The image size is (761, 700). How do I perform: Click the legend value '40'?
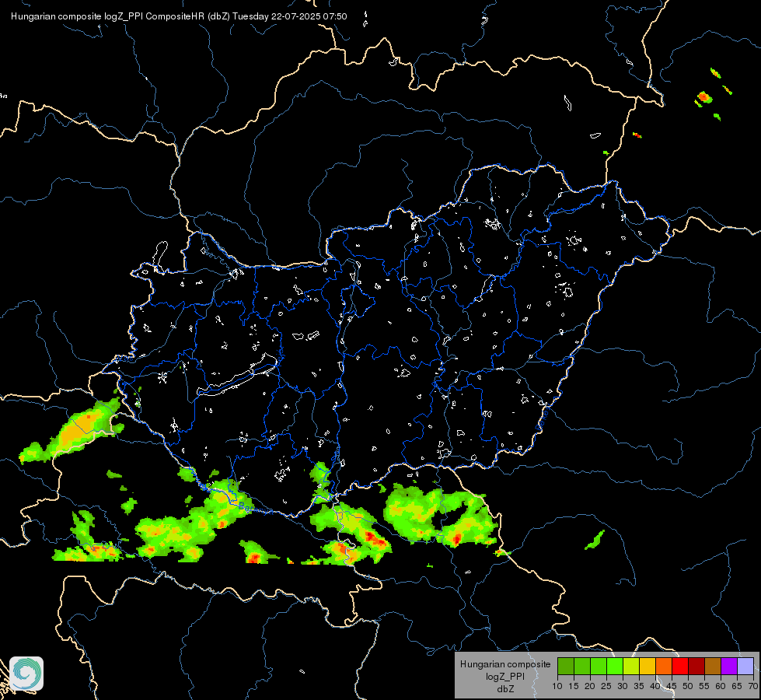(x=655, y=686)
